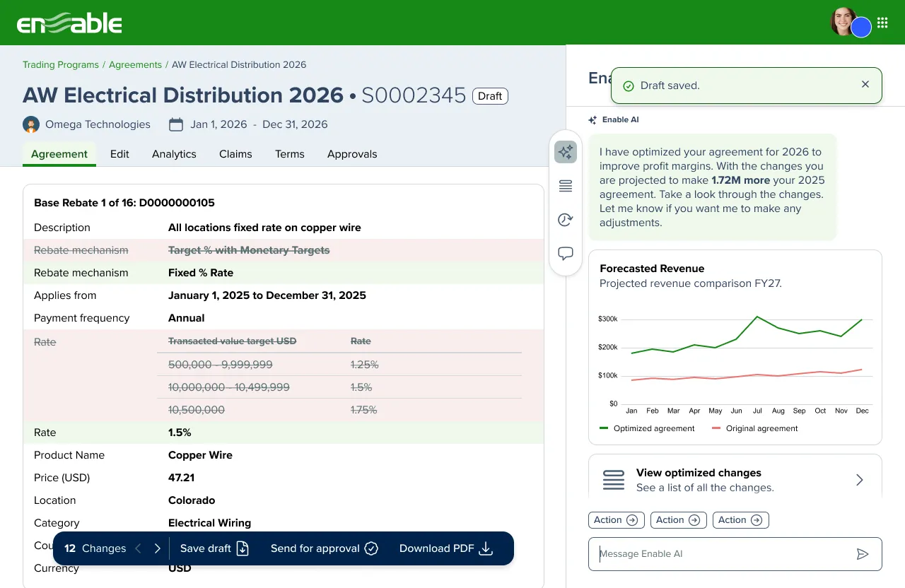The width and height of the screenshot is (905, 588).
Task: Click the AW Electrical Distribution 2026 breadcrumb
Action: pos(239,64)
